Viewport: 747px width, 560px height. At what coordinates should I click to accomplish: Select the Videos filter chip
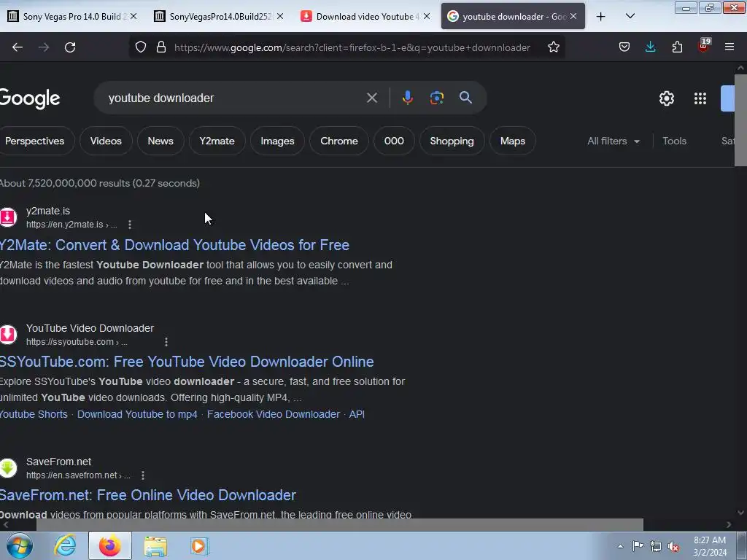[106, 141]
